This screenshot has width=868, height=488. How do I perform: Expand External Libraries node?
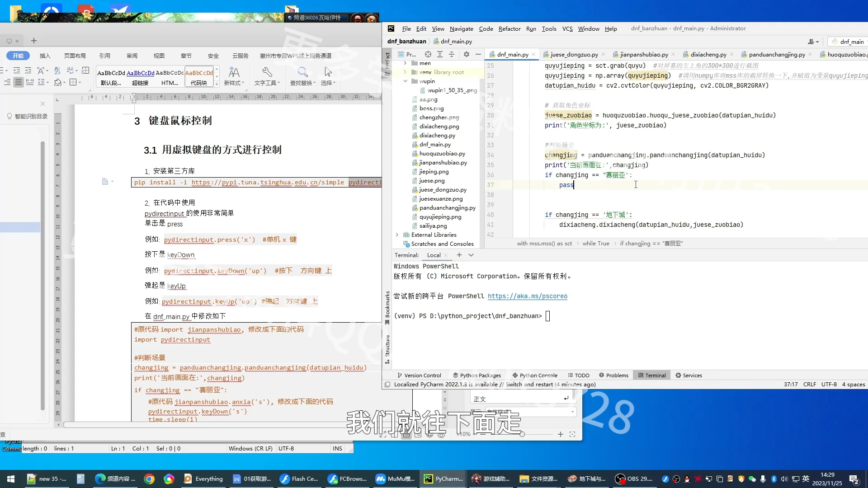(x=397, y=235)
